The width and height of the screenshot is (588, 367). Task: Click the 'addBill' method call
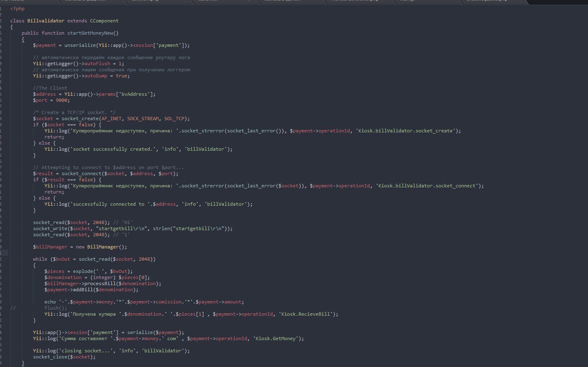(83, 290)
